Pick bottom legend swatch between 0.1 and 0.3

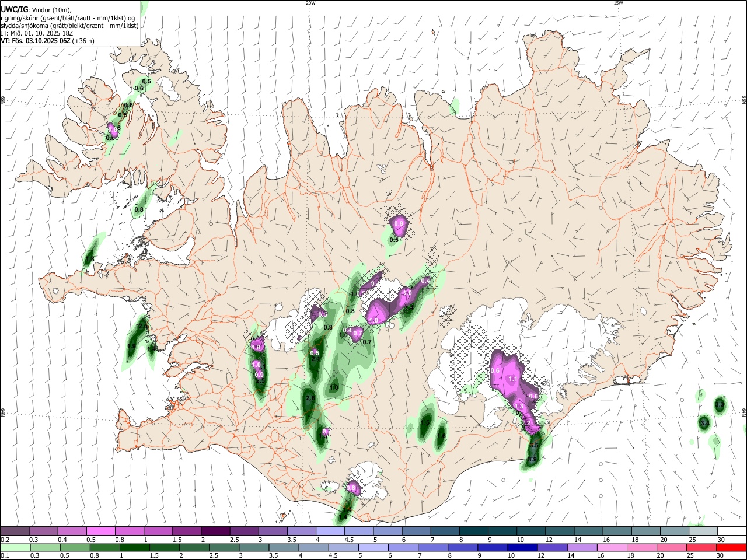coord(15,548)
